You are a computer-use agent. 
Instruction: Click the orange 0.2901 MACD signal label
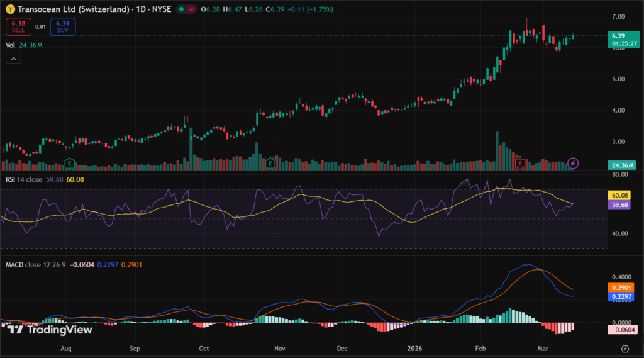click(x=621, y=286)
